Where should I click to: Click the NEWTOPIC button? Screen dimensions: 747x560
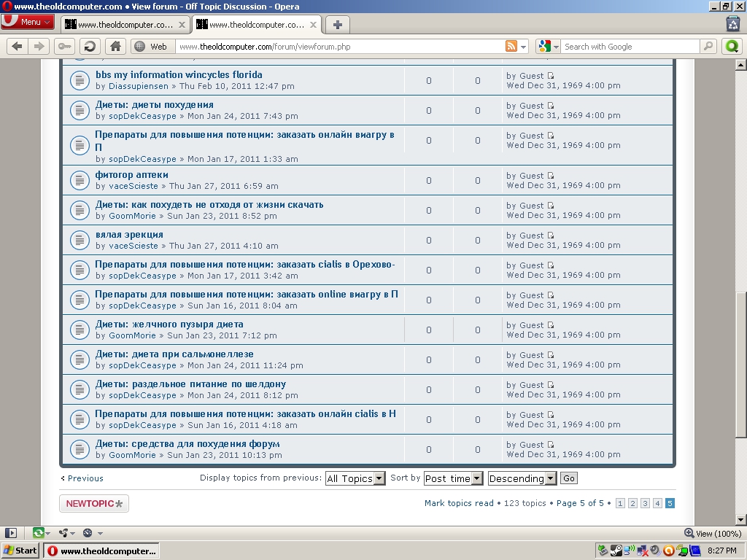pyautogui.click(x=94, y=503)
